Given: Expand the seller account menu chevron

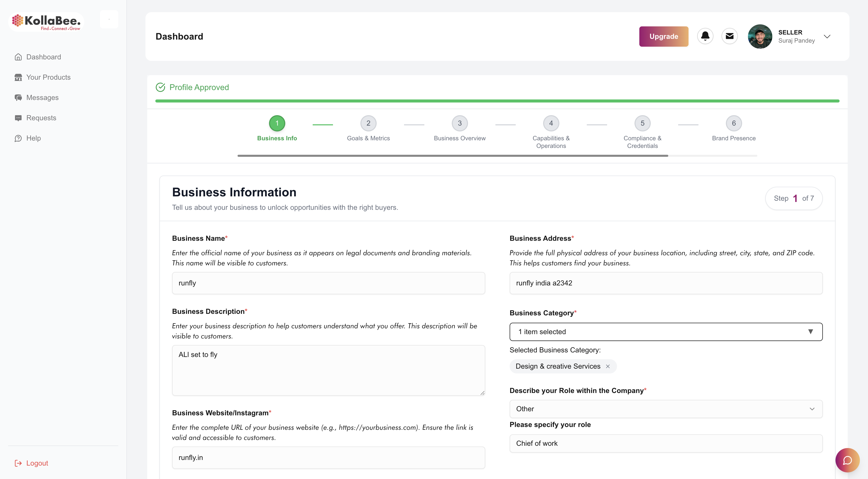Looking at the screenshot, I should (x=827, y=36).
